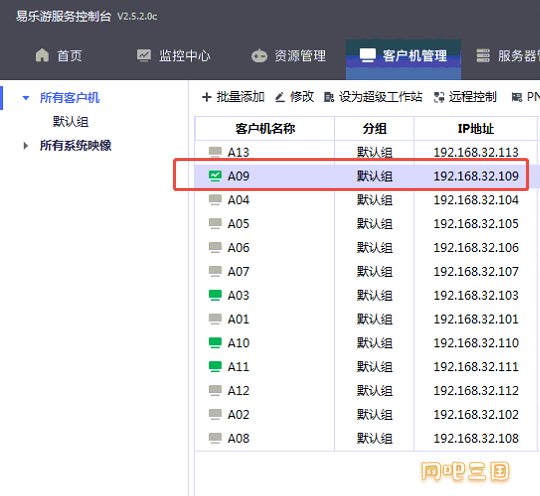Click the pencil icon beside 修改
The image size is (540, 496).
tap(280, 97)
